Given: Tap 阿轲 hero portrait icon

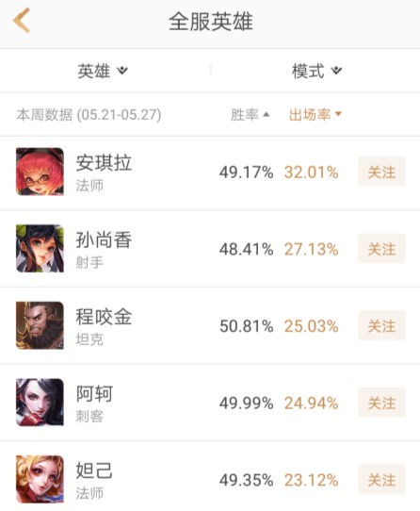Looking at the screenshot, I should pos(40,403).
